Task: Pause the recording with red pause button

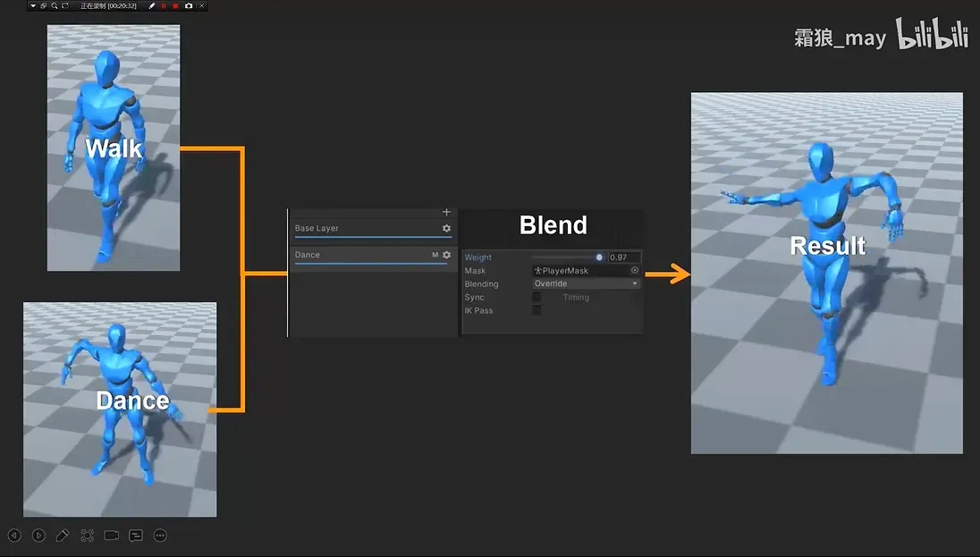Action: click(164, 6)
